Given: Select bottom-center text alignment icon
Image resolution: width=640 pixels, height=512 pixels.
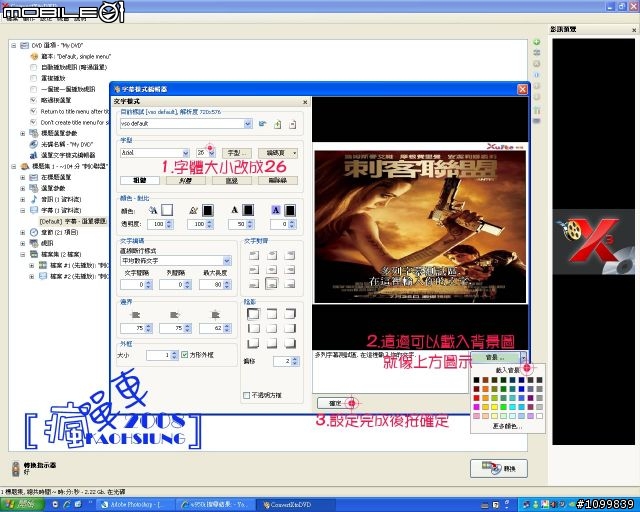Looking at the screenshot, I should click(272, 283).
